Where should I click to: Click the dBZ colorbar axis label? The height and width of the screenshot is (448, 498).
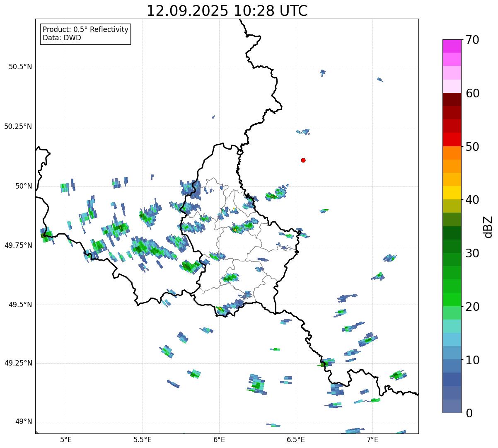tap(488, 226)
